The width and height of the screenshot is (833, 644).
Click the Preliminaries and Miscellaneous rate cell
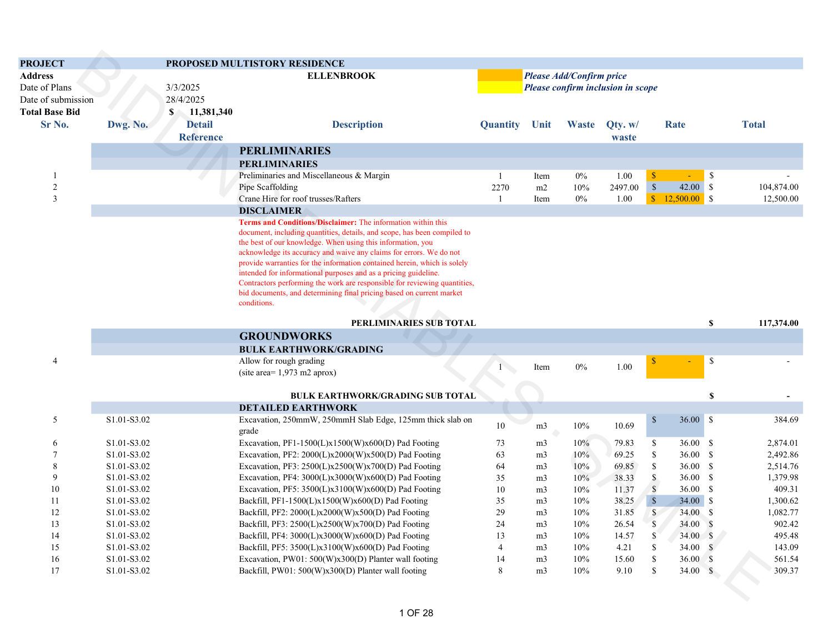[675, 175]
